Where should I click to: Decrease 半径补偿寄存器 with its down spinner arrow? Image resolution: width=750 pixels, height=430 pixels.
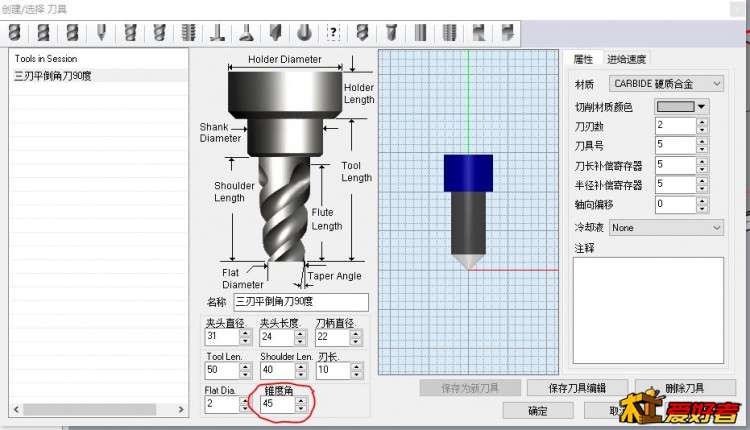(x=702, y=189)
